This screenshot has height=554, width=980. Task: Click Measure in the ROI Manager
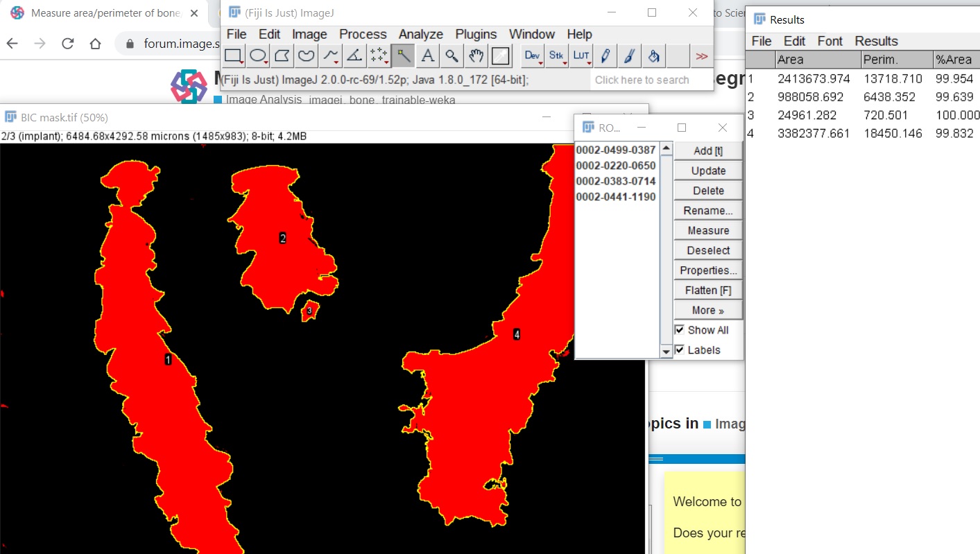(707, 230)
